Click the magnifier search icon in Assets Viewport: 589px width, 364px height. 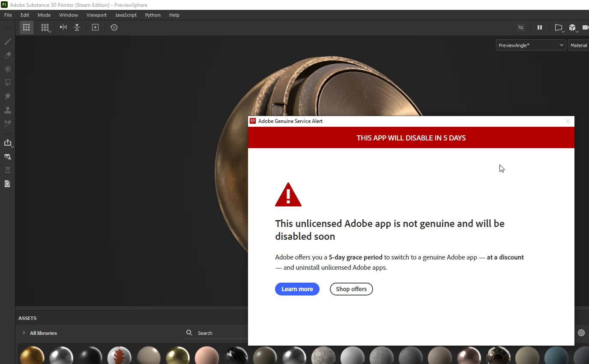(189, 333)
